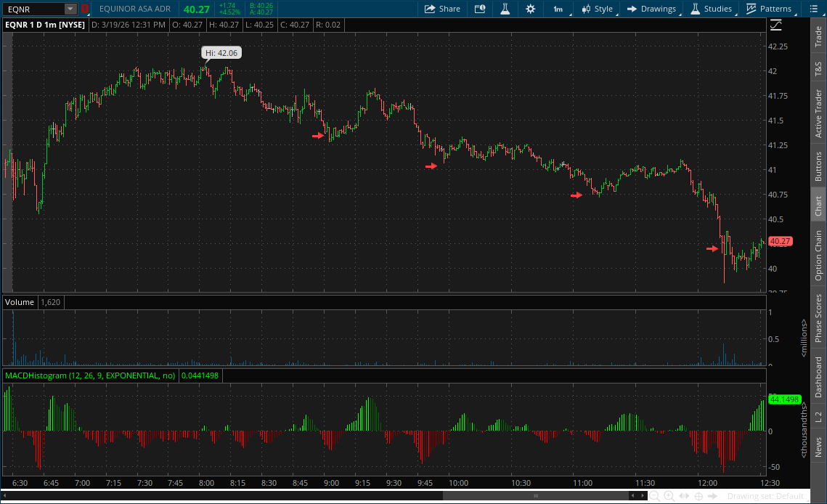
Task: Open the Studies menu
Action: (711, 9)
